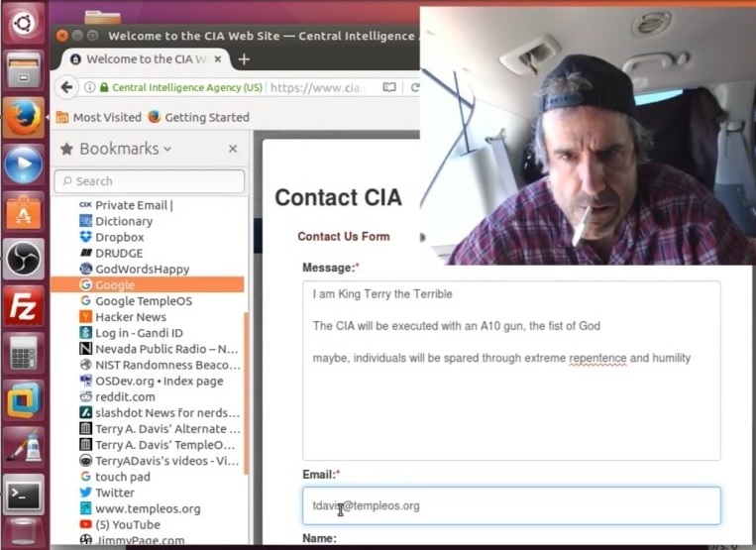This screenshot has height=550, width=756.
Task: Open the paint application dock icon
Action: click(23, 447)
